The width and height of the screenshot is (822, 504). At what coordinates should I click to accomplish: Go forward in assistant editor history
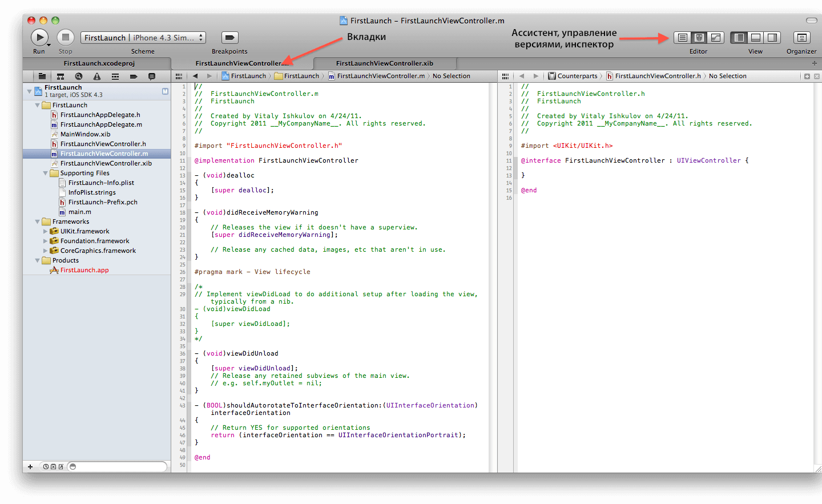(x=535, y=76)
